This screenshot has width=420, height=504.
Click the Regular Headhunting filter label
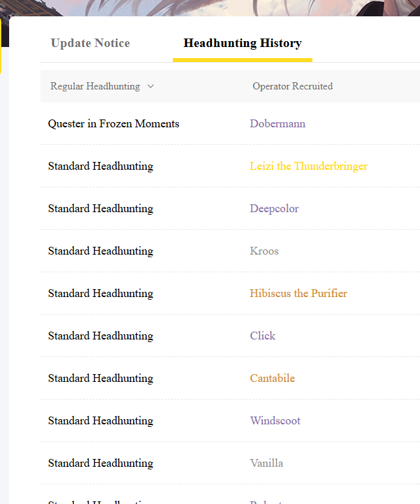coord(95,86)
